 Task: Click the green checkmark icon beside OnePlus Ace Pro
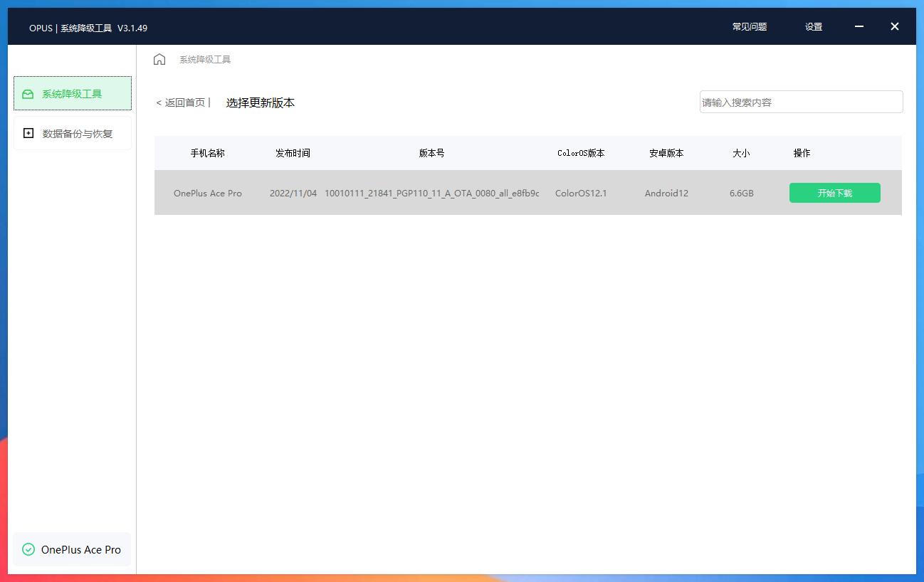point(28,549)
